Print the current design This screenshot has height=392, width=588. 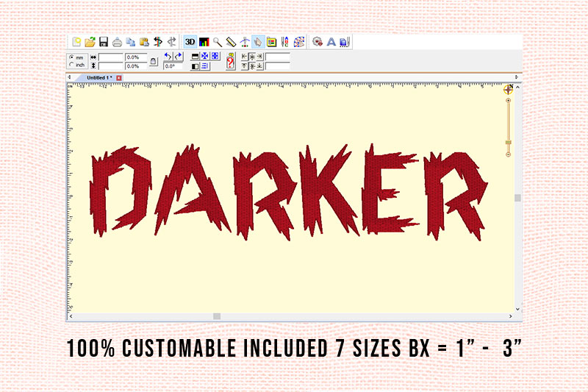pyautogui.click(x=117, y=42)
